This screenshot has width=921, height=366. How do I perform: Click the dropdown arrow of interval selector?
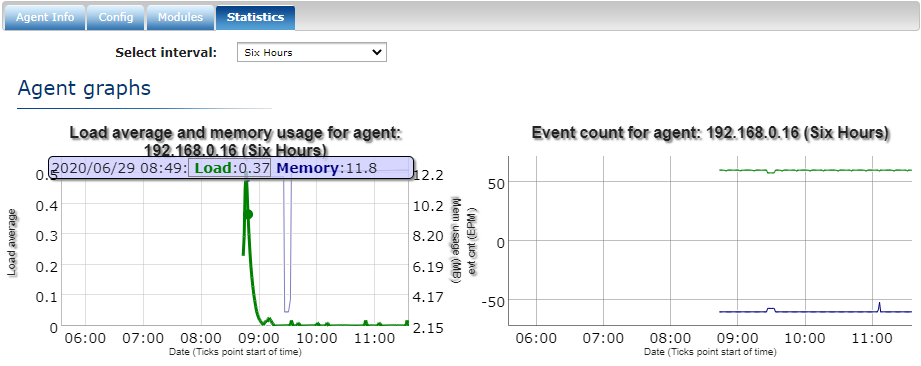point(377,52)
